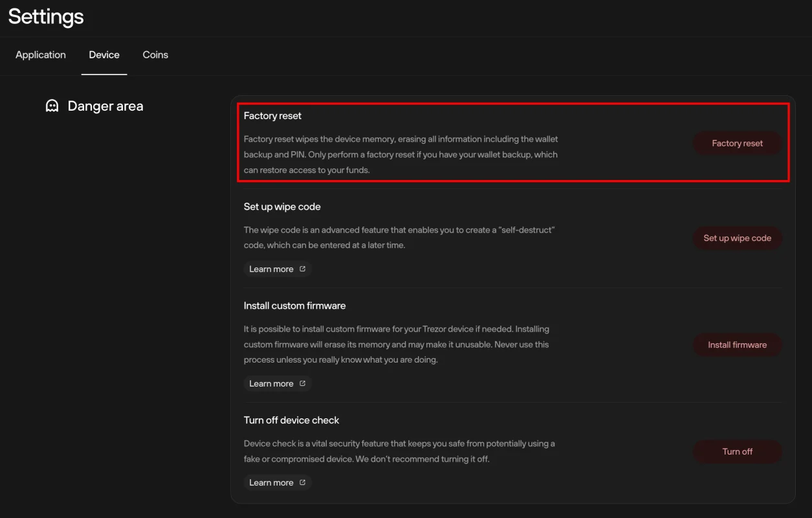Select the Device tab
The width and height of the screenshot is (812, 518).
104,55
